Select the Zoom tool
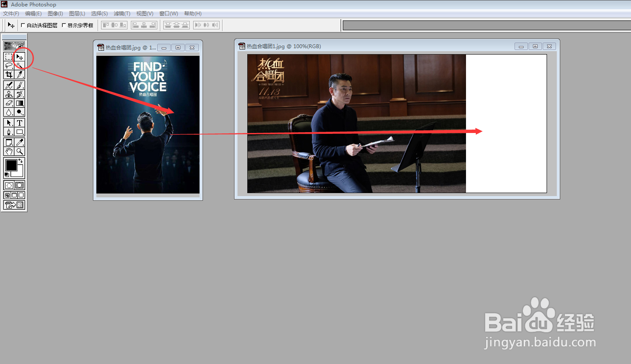The height and width of the screenshot is (364, 631). 20,151
